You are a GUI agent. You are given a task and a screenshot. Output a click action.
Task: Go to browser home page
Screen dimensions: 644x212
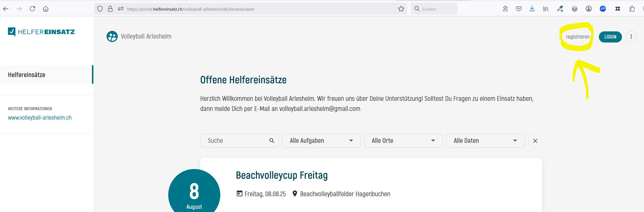click(x=46, y=9)
